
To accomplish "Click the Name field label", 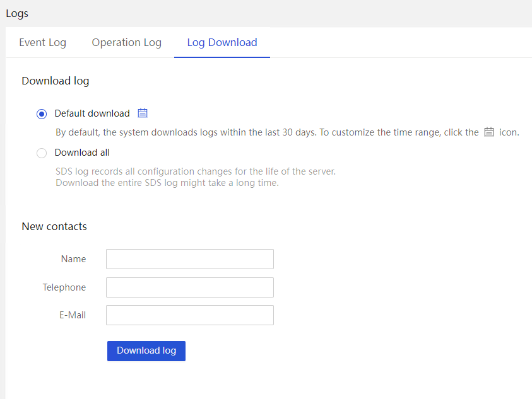I will [73, 259].
